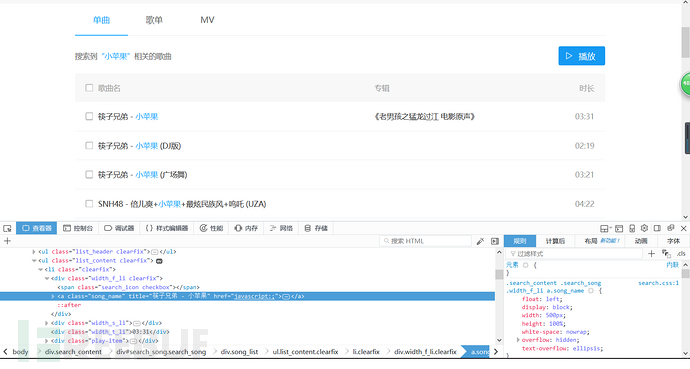The image size is (690, 369).
Task: Click div.song_list breadcrumb
Action: tap(239, 352)
